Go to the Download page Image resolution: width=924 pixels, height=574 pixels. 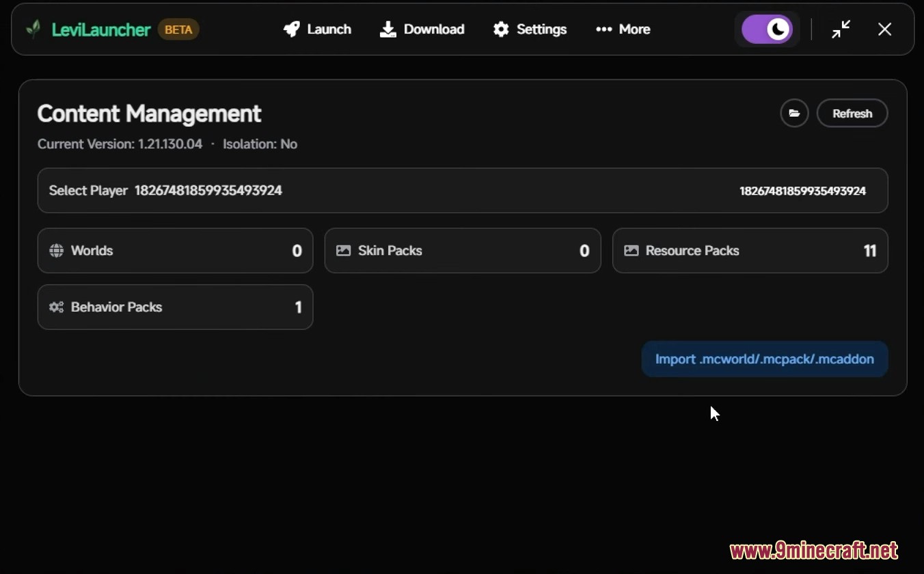click(433, 29)
